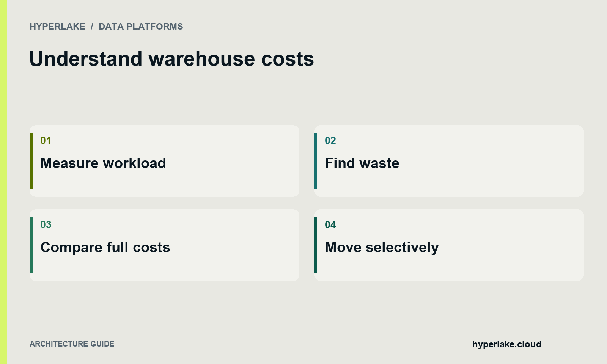Viewport: 607px width, 364px height.
Task: Click the Understand warehouse costs heading
Action: [171, 59]
